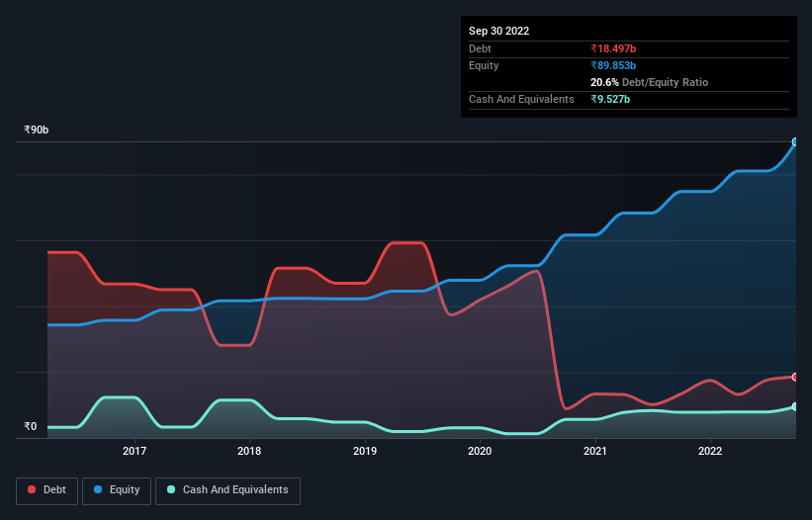Click the 2019 x-axis label
The width and height of the screenshot is (812, 520).
click(365, 451)
